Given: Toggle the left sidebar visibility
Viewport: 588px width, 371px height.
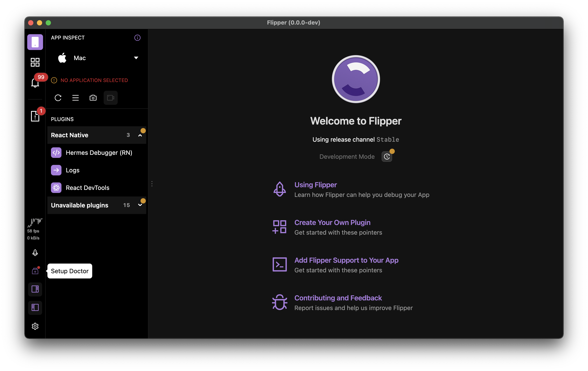Looking at the screenshot, I should (x=35, y=308).
